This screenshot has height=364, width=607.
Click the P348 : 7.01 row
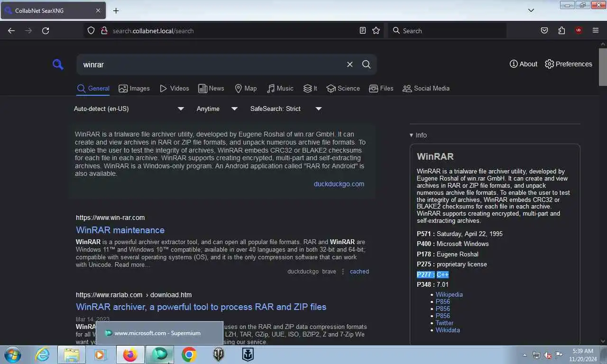tap(432, 284)
